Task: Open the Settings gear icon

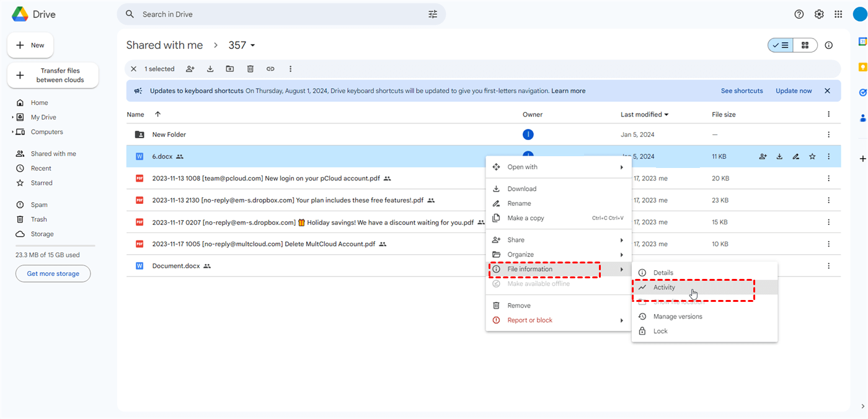Action: (819, 14)
